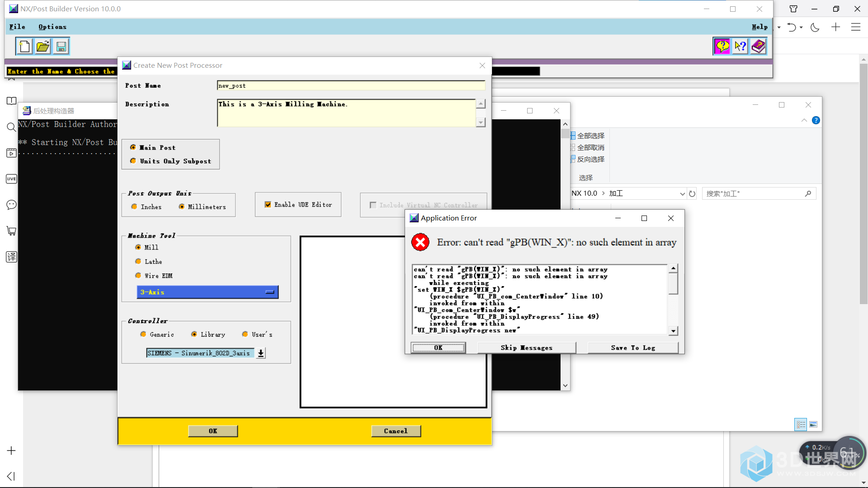
Task: Open the browser hamburger menu icon
Action: [856, 27]
